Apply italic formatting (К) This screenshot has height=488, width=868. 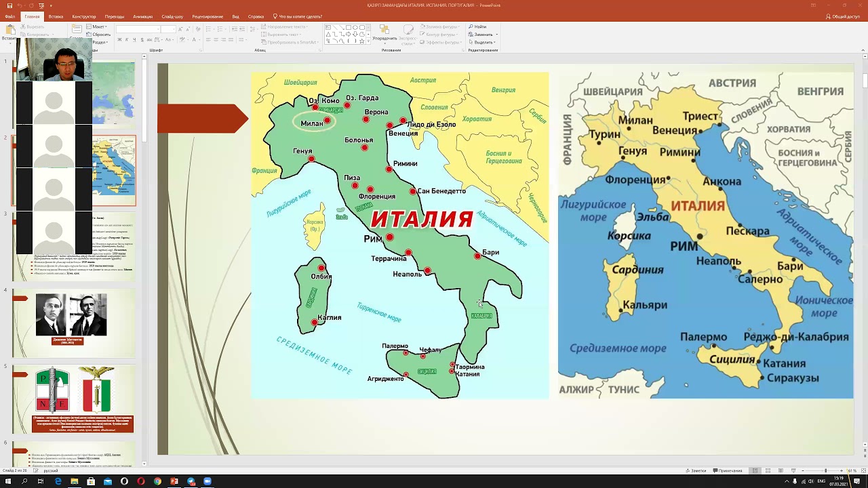pyautogui.click(x=127, y=40)
